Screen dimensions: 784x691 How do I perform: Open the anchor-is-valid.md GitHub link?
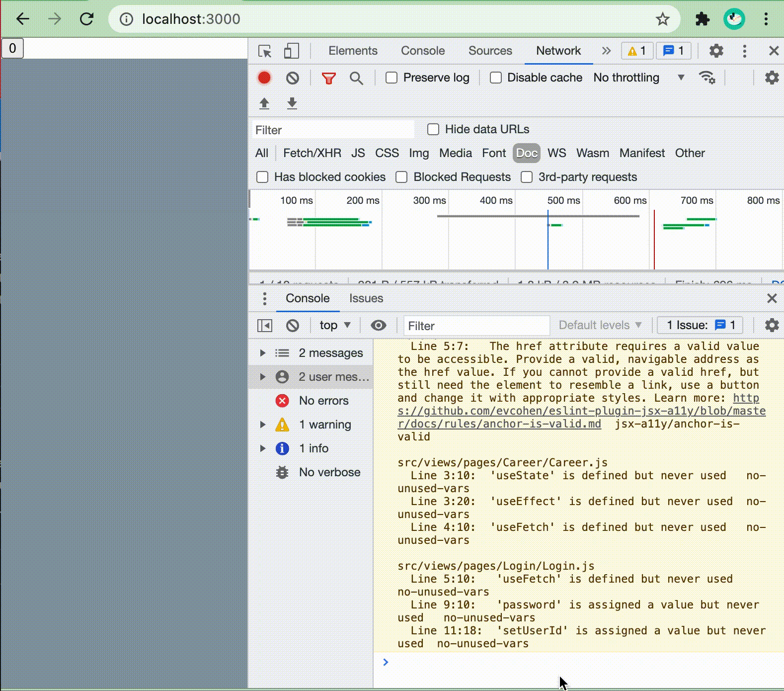coord(581,411)
